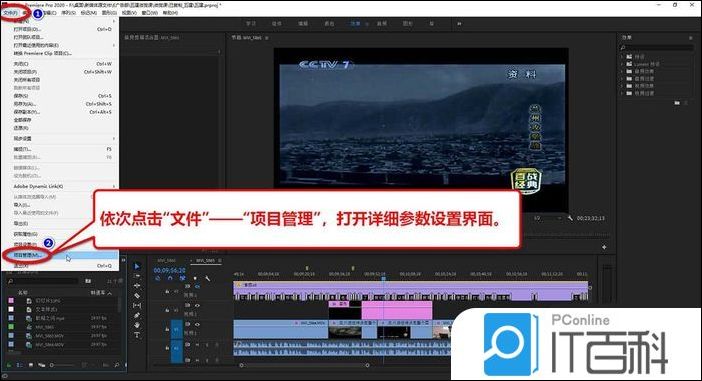
Task: Expand 预设 folder in Effects panel
Action: coord(622,57)
